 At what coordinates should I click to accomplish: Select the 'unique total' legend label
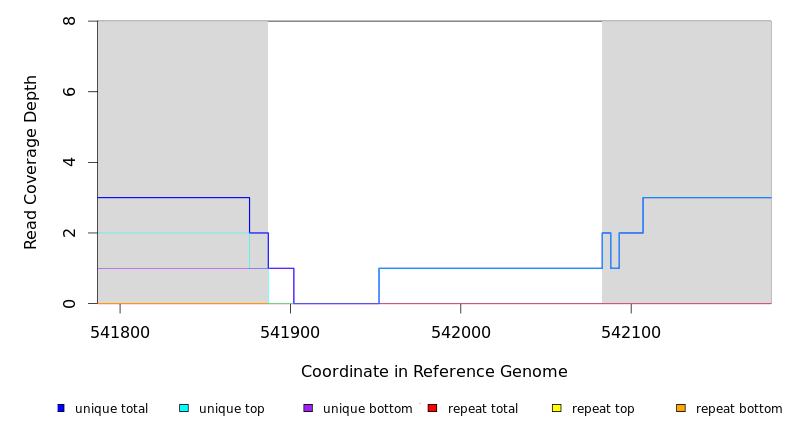pos(111,409)
